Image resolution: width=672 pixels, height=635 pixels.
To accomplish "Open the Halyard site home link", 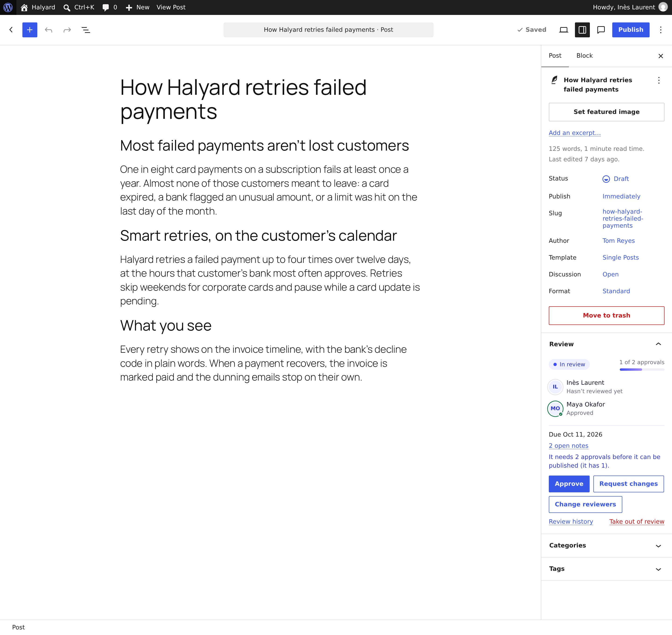I will pos(38,7).
